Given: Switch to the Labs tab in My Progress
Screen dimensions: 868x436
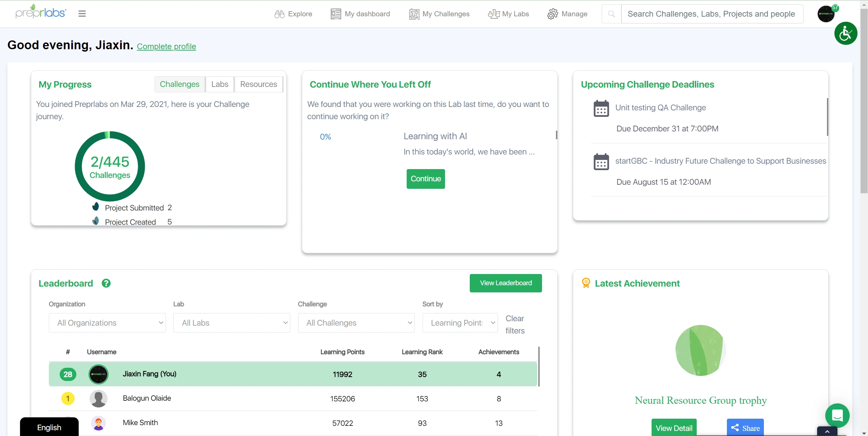Looking at the screenshot, I should point(219,84).
